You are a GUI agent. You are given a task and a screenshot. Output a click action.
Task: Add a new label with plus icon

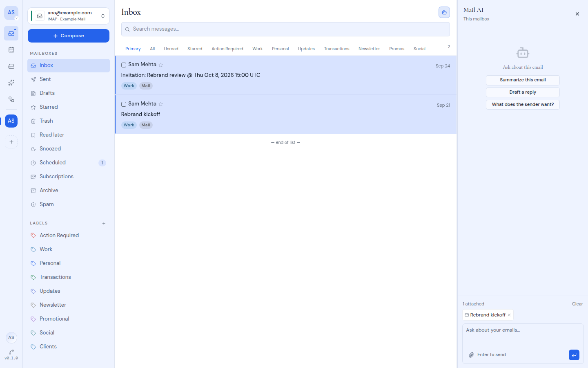pyautogui.click(x=104, y=223)
